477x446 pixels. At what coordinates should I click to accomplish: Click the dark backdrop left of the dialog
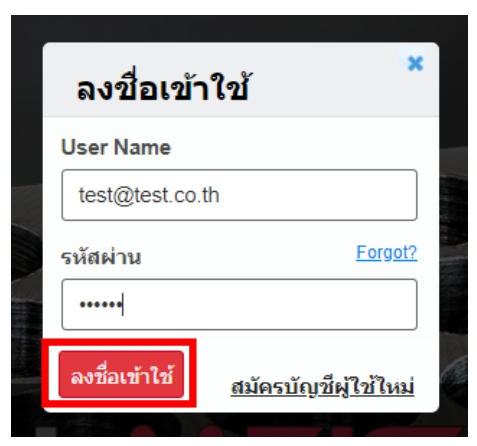click(27, 227)
